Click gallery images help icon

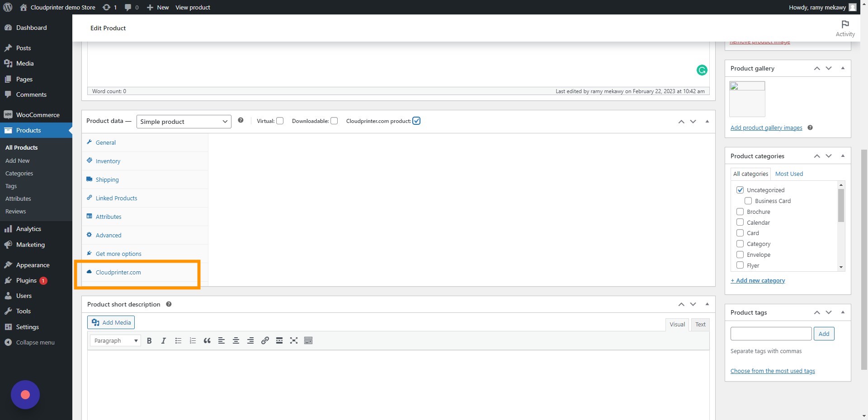[x=810, y=127]
